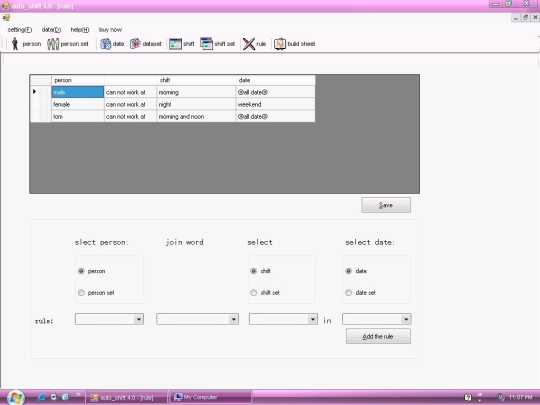
Task: Select the 'tom' cell in the table
Action: [x=78, y=116]
